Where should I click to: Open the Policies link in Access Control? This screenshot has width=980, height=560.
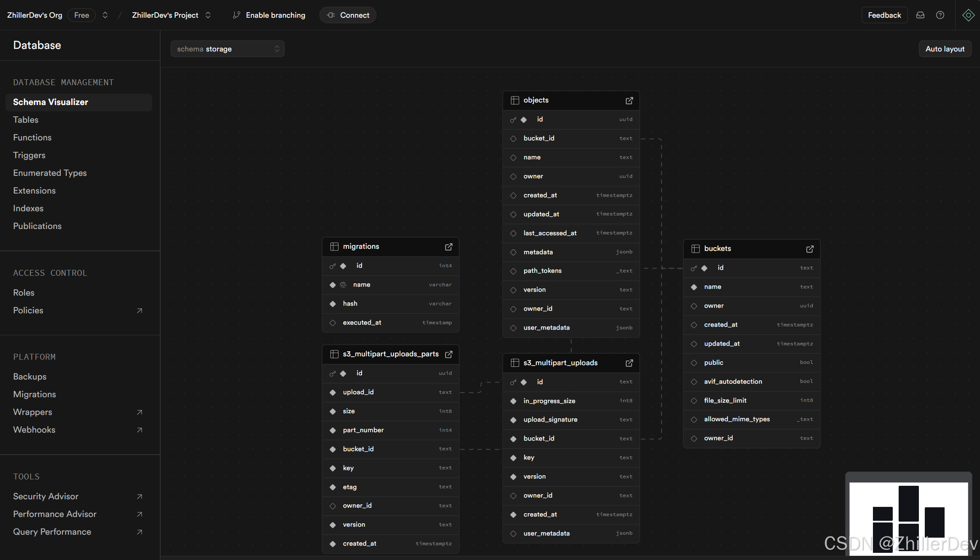tap(28, 310)
